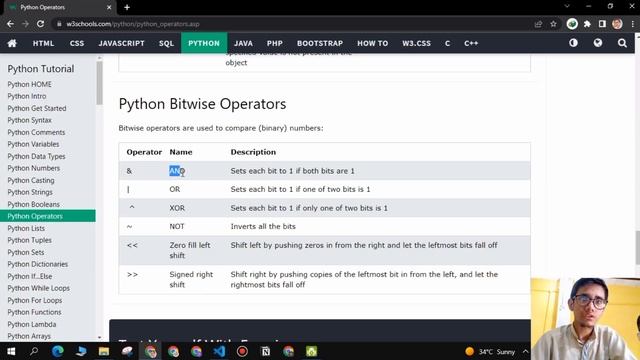This screenshot has height=360, width=640.
Task: Reload the page
Action: 40,24
